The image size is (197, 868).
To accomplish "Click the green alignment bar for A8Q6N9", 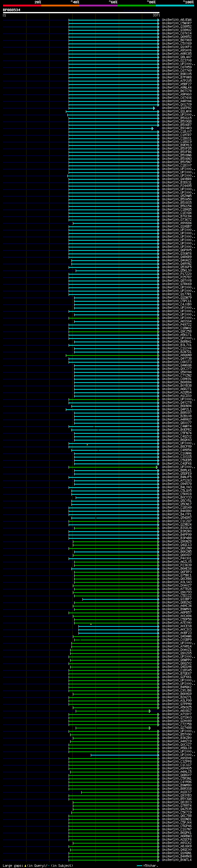I will pos(112,355).
